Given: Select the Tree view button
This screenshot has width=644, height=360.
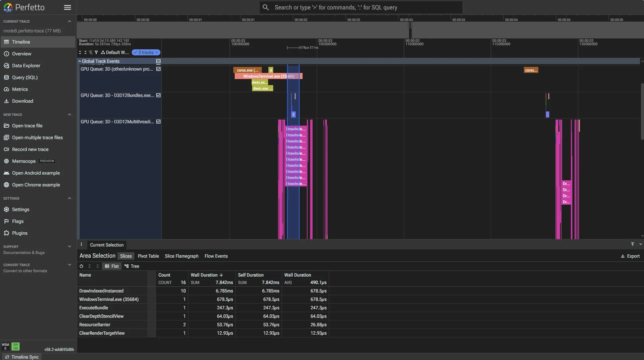Looking at the screenshot, I should 132,266.
